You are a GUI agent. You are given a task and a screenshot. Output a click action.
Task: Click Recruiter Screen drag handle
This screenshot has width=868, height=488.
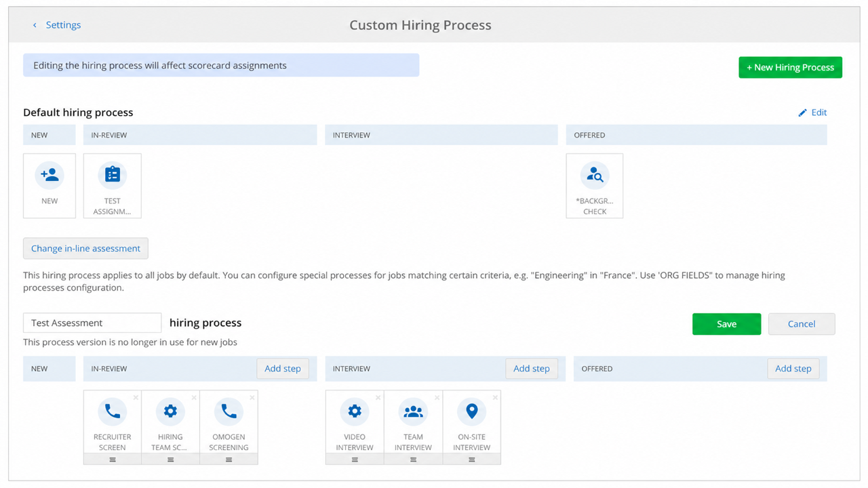point(113,460)
